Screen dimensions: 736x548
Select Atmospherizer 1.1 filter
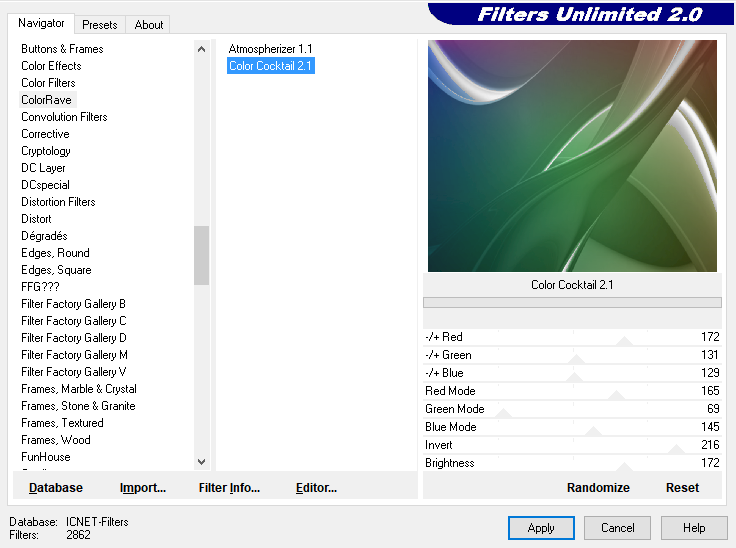pyautogui.click(x=270, y=49)
